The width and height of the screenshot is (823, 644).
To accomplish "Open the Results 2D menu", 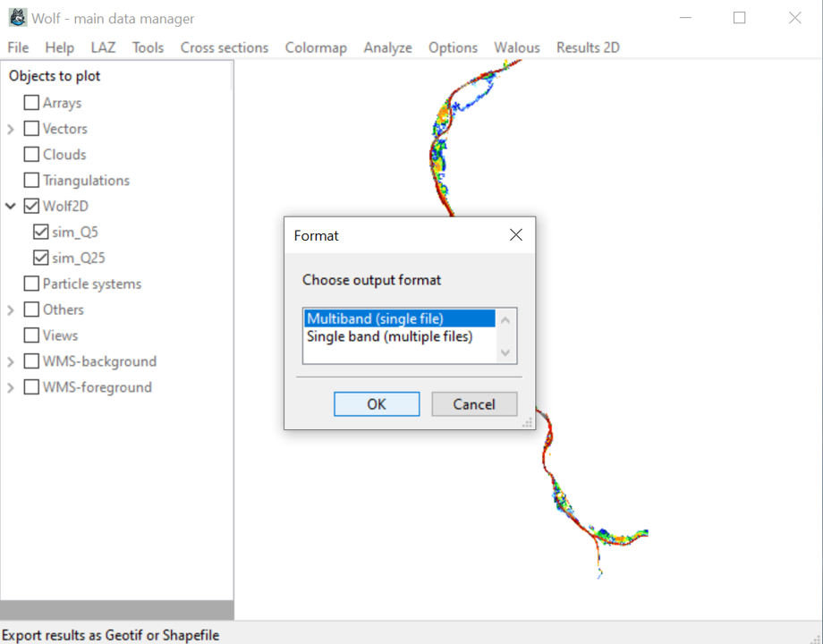I will coord(588,47).
